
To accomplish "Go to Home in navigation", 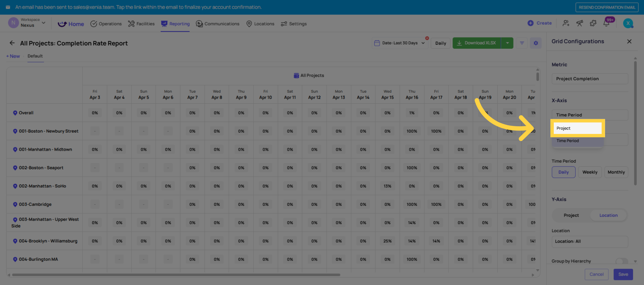I will [x=71, y=24].
